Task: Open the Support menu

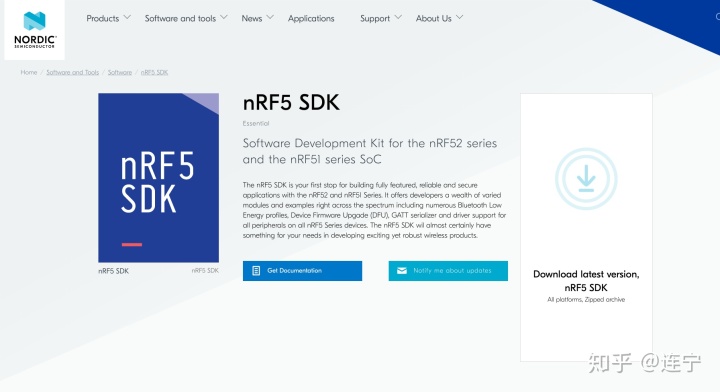Action: [375, 18]
